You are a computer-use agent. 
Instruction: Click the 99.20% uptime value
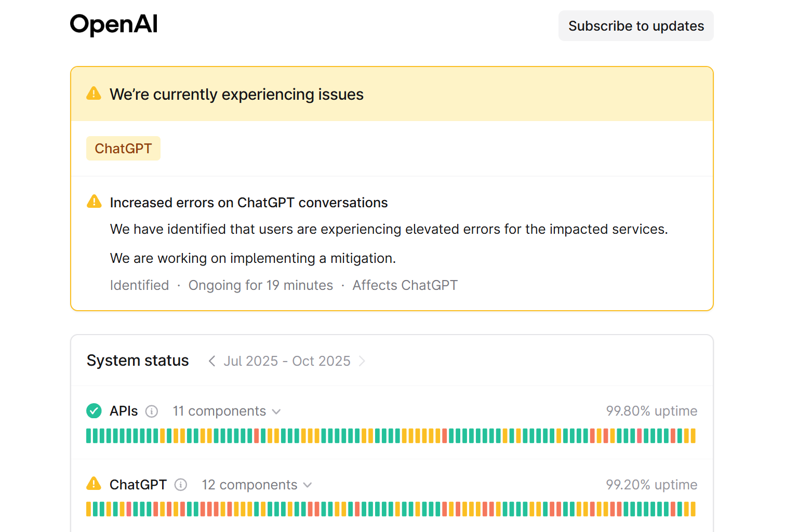pos(651,485)
